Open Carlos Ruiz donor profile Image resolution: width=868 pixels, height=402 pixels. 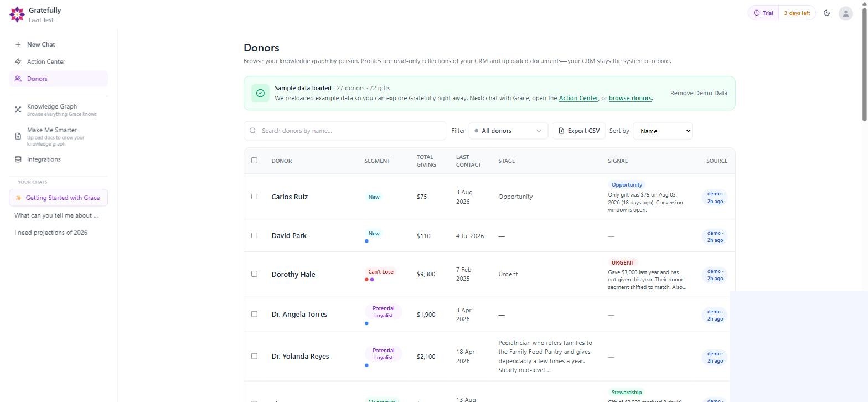click(290, 197)
